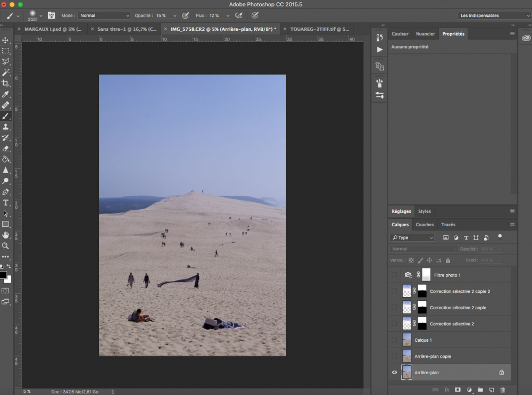The height and width of the screenshot is (395, 532).
Task: Select the Move tool
Action: coord(6,40)
